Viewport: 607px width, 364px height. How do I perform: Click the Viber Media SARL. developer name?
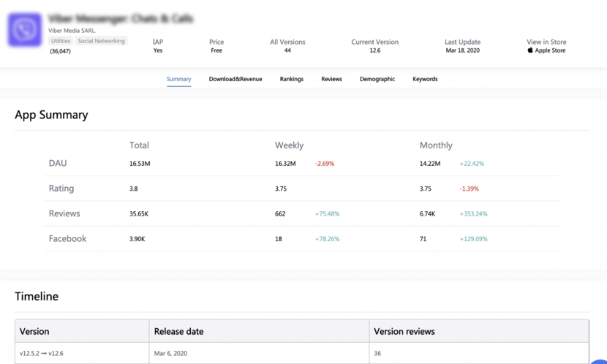72,31
